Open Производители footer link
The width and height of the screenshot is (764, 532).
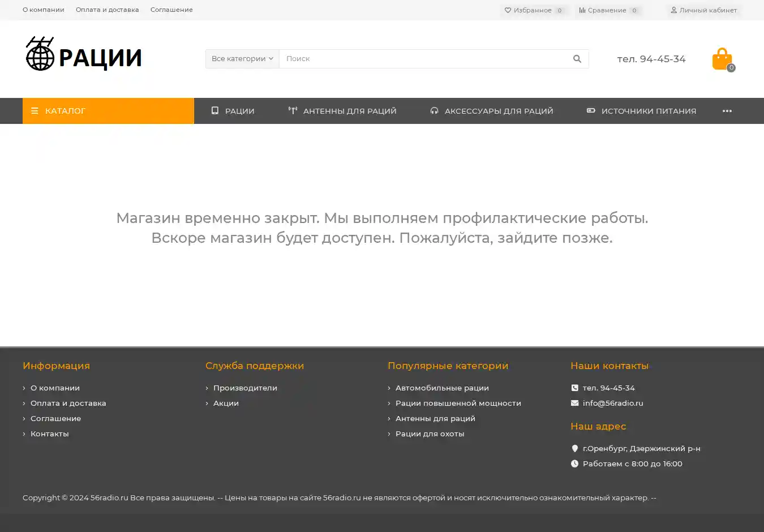245,388
